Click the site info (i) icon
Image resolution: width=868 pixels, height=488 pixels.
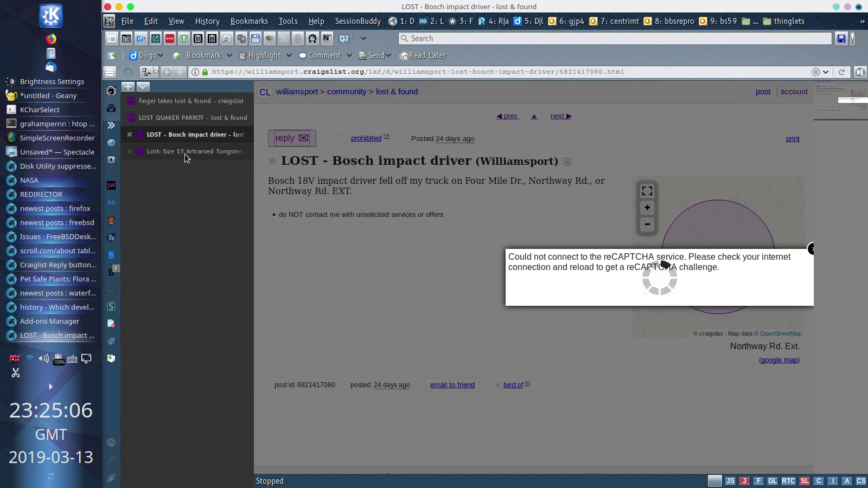pyautogui.click(x=195, y=72)
